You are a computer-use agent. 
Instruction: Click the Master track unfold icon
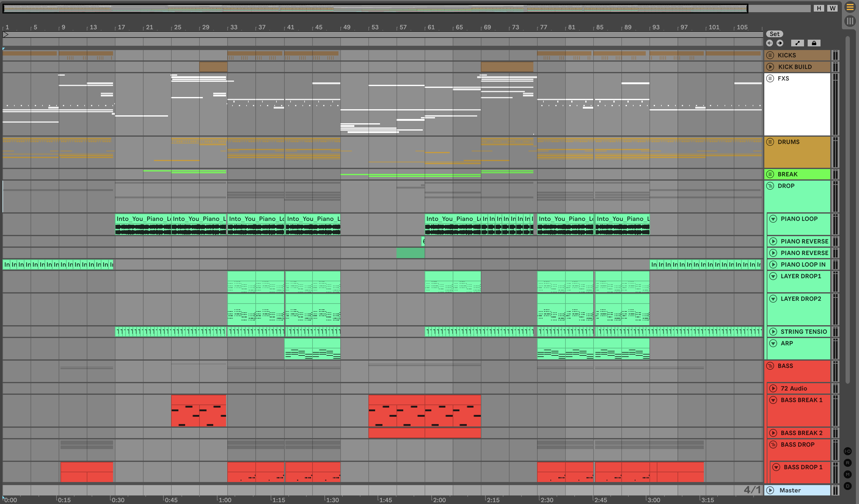[x=770, y=490]
